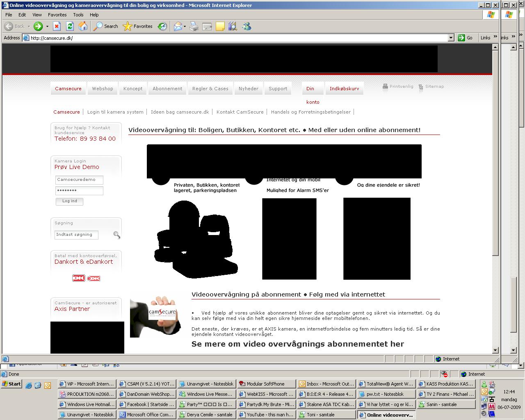
Task: Expand the address bar dropdown arrow
Action: [451, 38]
